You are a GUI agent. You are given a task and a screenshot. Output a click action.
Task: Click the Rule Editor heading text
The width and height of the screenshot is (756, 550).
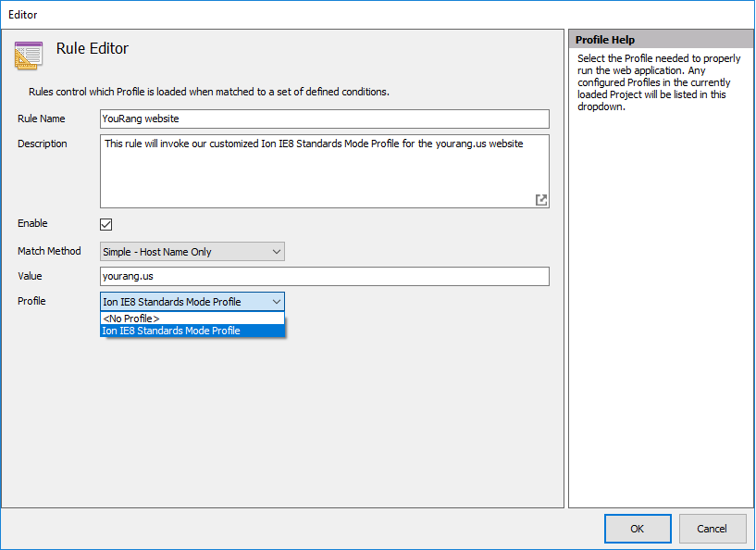pyautogui.click(x=93, y=49)
